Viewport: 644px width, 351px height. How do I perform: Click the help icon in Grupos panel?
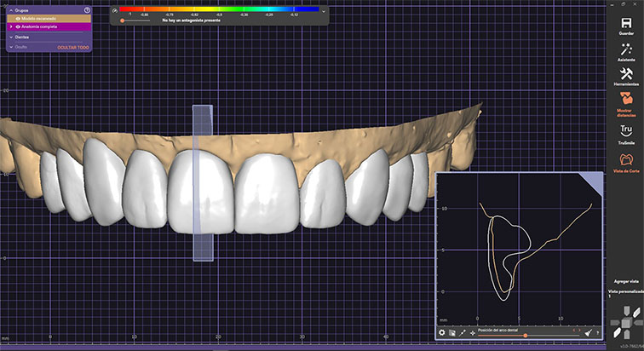87,9
